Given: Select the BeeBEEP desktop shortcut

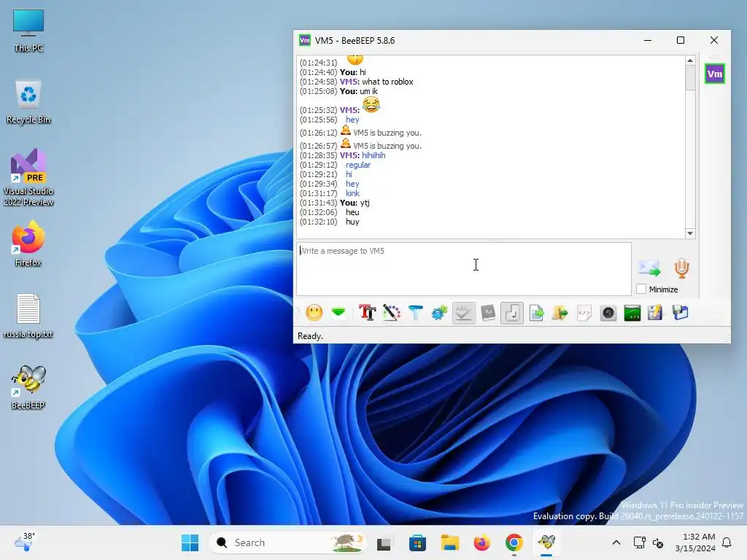Looking at the screenshot, I should 28,388.
